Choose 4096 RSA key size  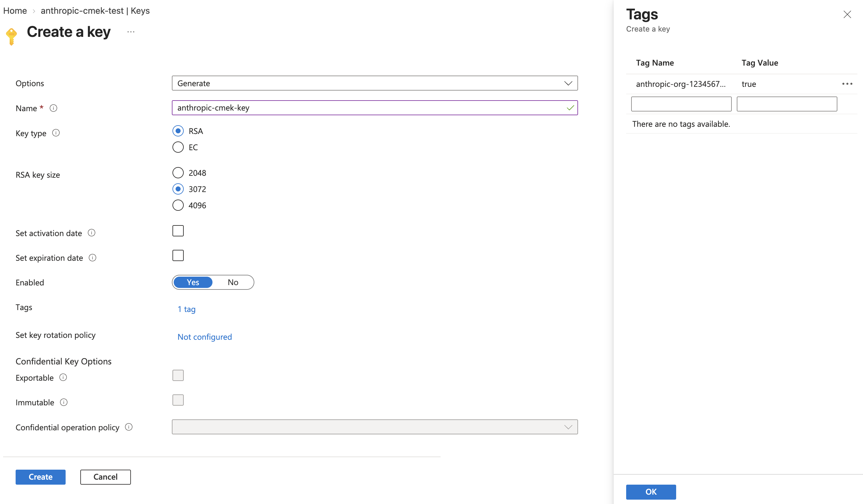click(x=178, y=205)
